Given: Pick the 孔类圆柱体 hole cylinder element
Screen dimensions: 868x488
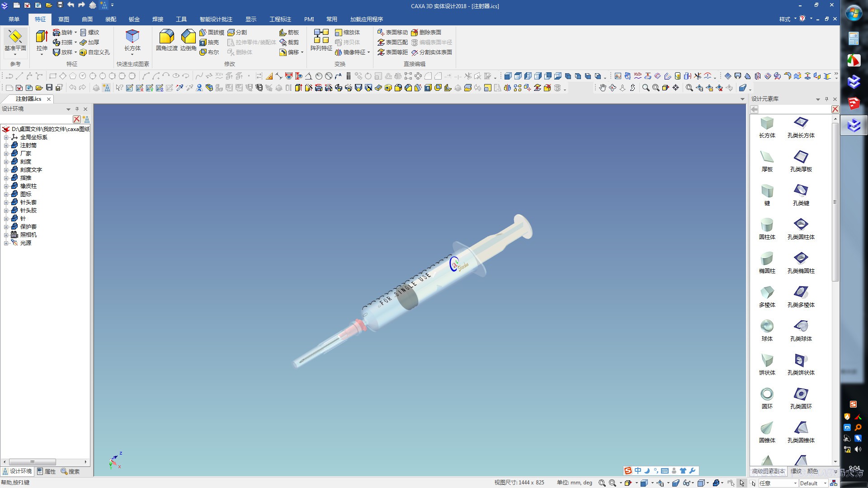Looking at the screenshot, I should 801,225.
